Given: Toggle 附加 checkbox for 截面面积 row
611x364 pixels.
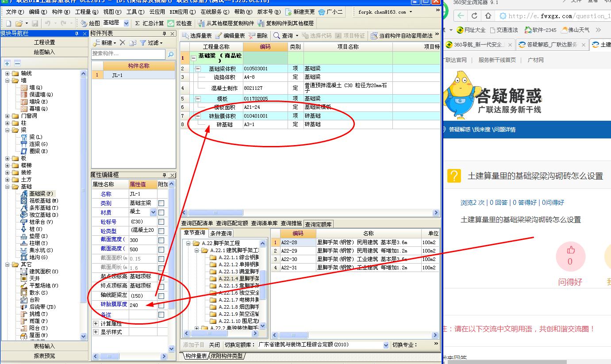Looking at the screenshot, I should point(161,258).
